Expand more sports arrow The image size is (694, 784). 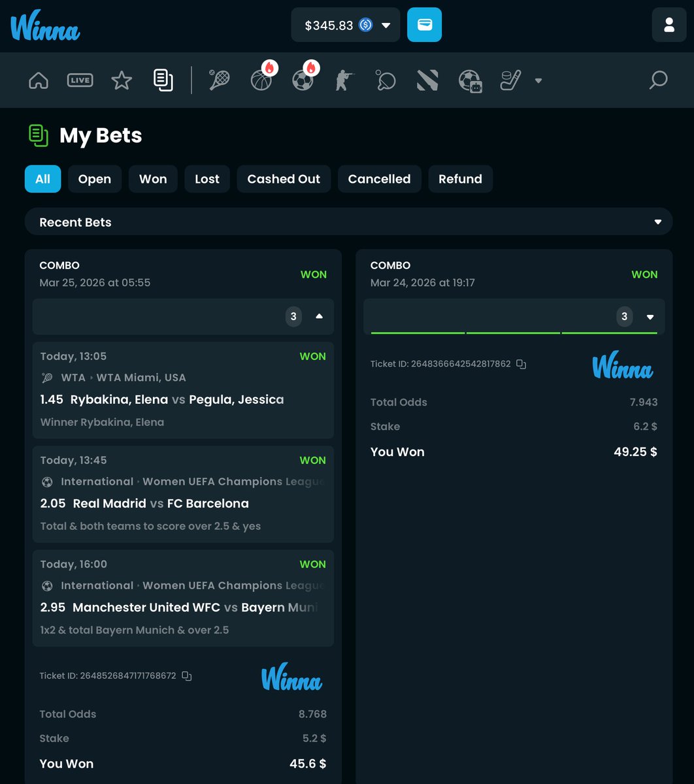pyautogui.click(x=538, y=81)
